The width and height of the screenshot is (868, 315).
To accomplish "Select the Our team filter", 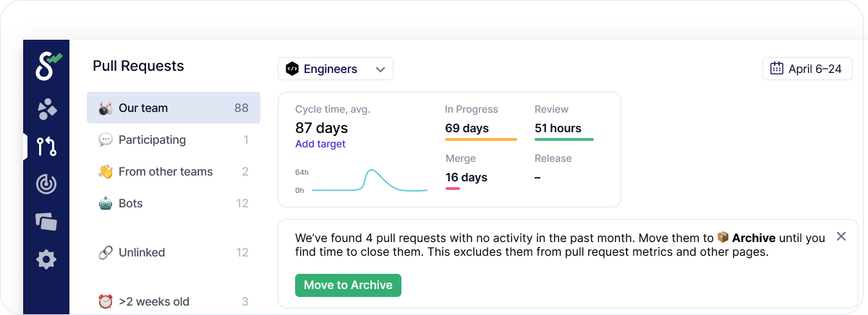I will click(x=174, y=108).
